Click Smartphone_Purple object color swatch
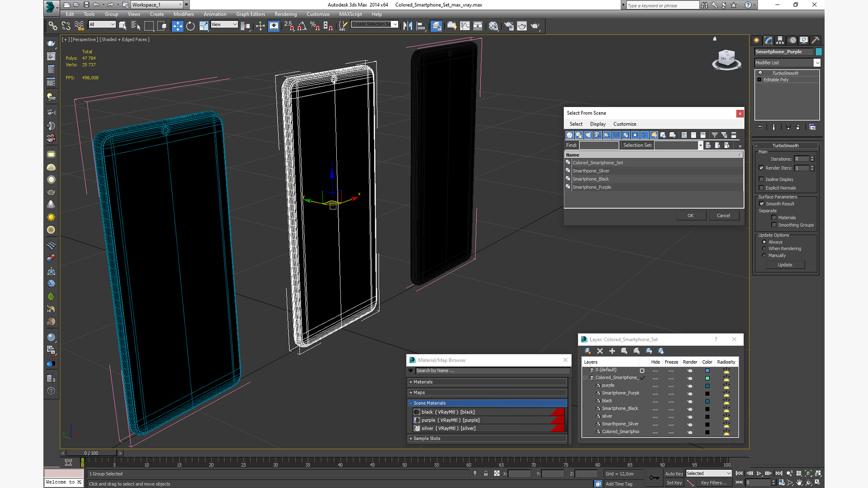The image size is (868, 488). 819,52
